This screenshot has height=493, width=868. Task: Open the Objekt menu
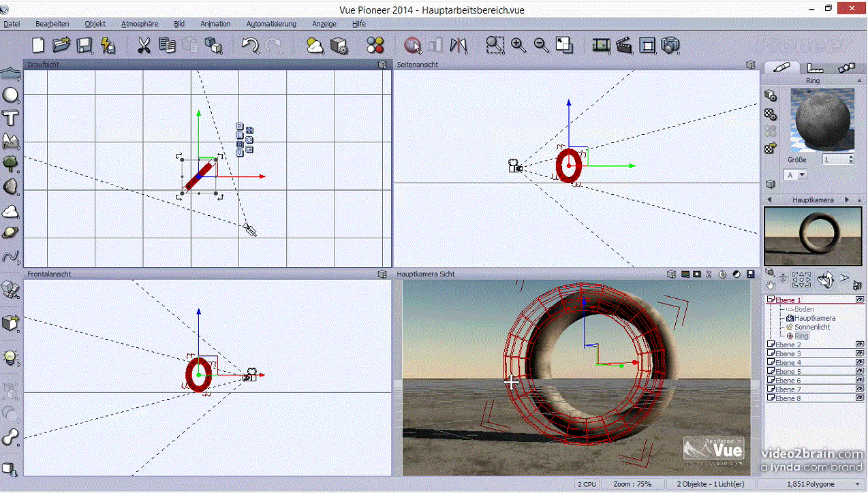(x=95, y=24)
